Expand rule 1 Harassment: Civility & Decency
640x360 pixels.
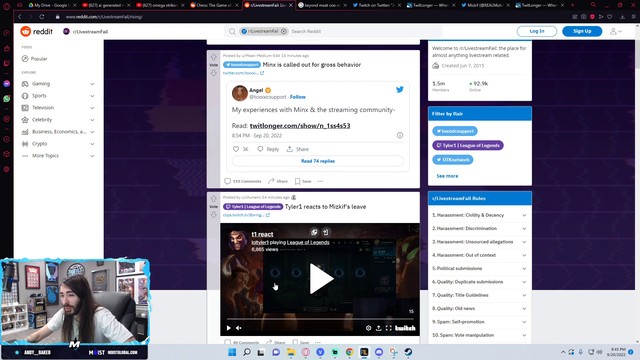[x=480, y=215]
